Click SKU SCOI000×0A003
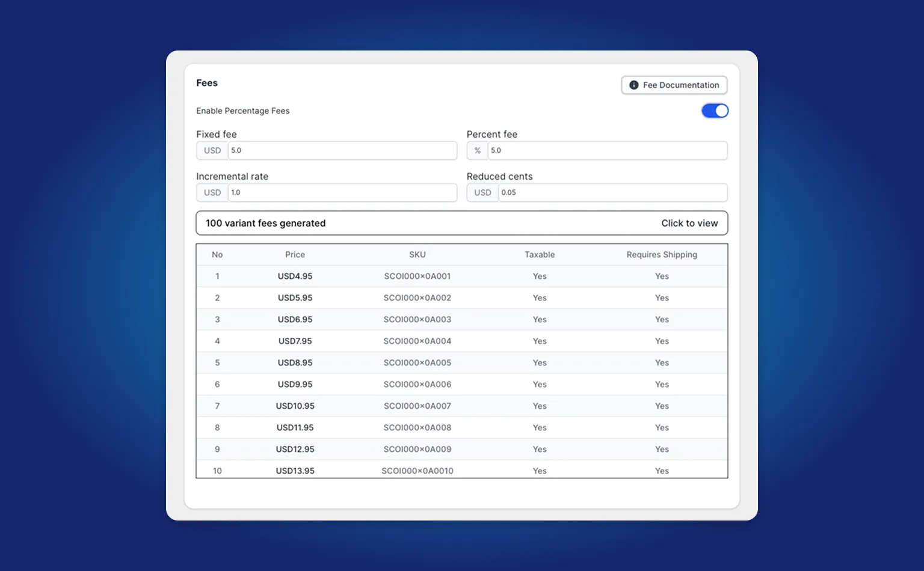Viewport: 924px width, 571px height. [417, 320]
